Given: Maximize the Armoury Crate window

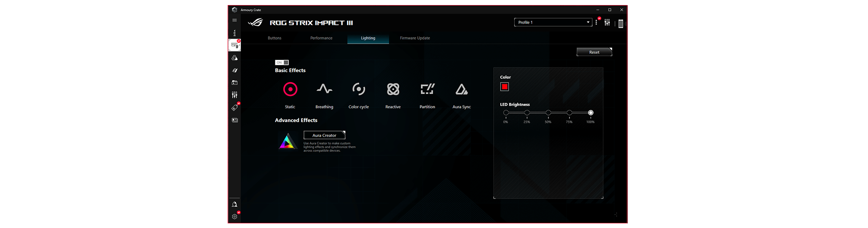Looking at the screenshot, I should pos(610,10).
